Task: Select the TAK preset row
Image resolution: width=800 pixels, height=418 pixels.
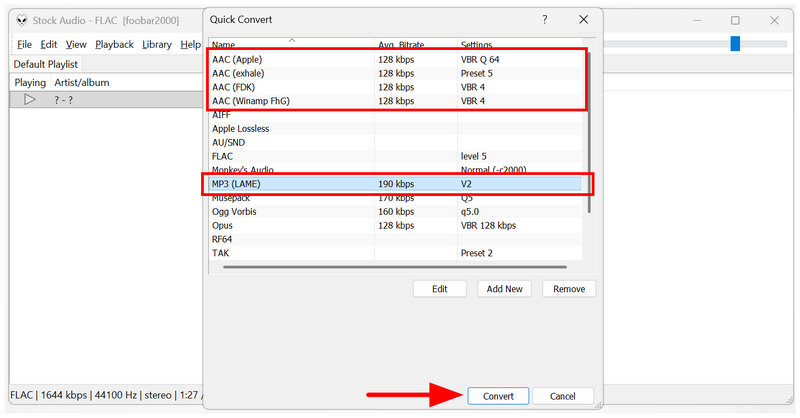Action: (395, 253)
